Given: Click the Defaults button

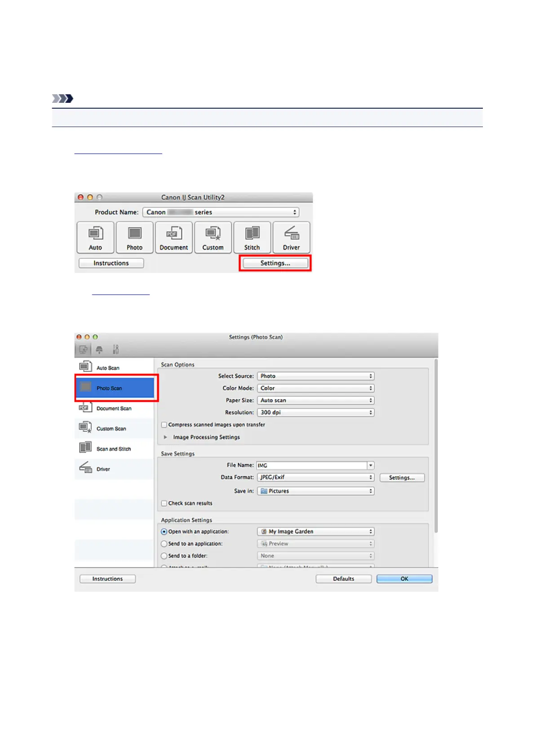Looking at the screenshot, I should [344, 579].
